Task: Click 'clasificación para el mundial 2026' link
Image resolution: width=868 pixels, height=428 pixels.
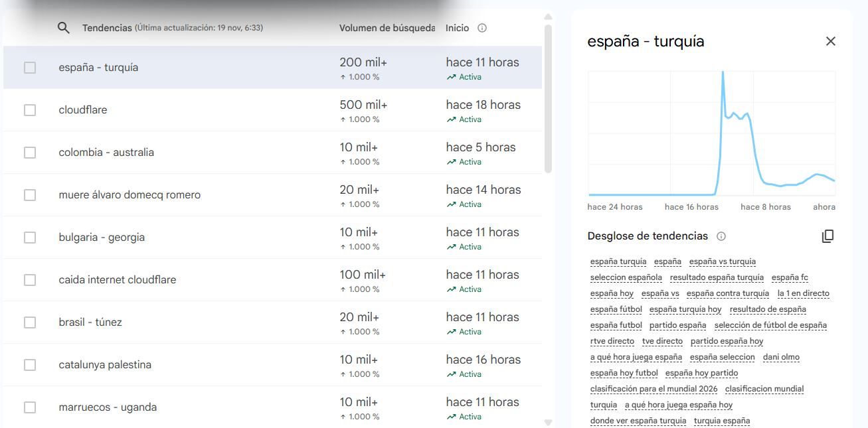Action: tap(653, 389)
